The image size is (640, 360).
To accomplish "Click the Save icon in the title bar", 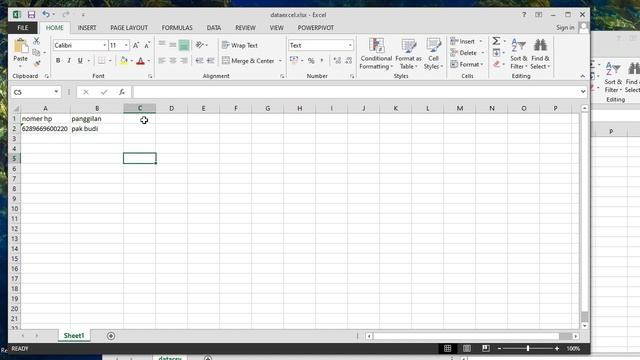I will 31,15.
